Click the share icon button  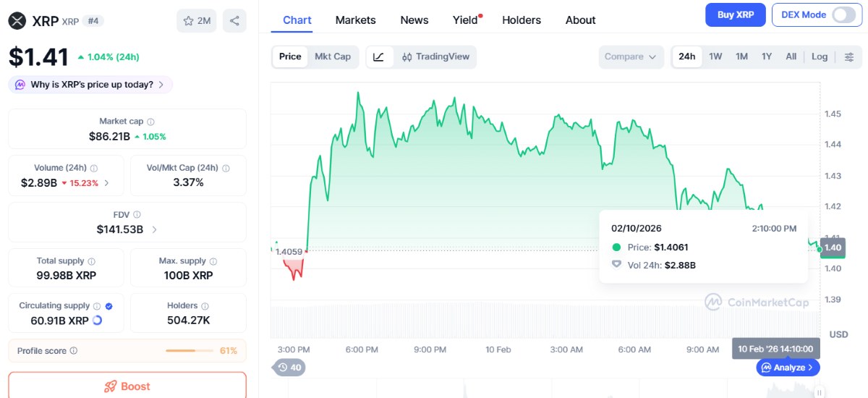[234, 21]
